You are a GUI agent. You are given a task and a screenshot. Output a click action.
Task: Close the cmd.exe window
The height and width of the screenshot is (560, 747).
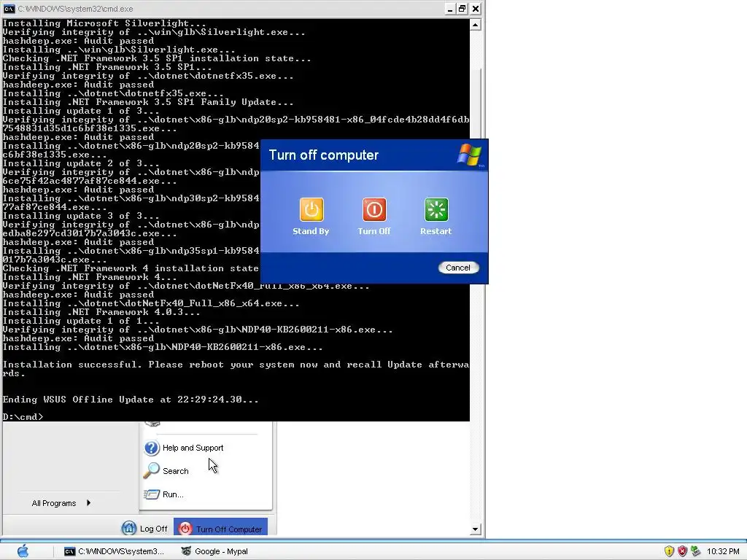(x=475, y=9)
